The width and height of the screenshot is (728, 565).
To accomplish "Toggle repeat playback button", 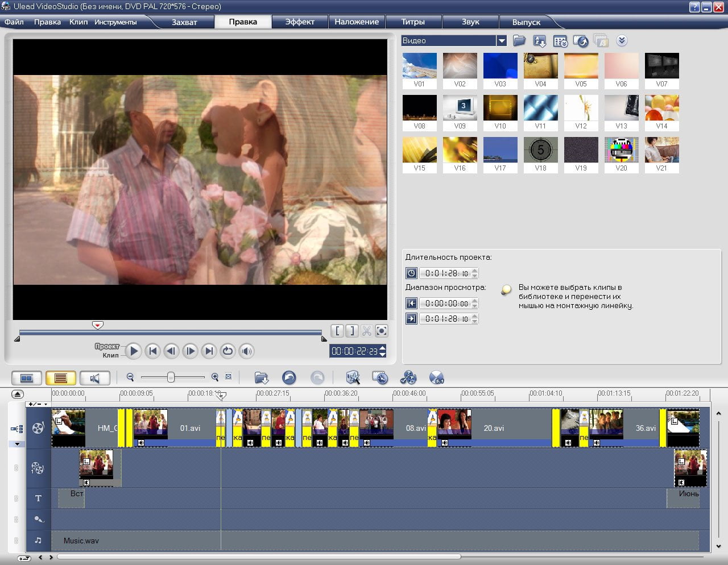I will (227, 351).
